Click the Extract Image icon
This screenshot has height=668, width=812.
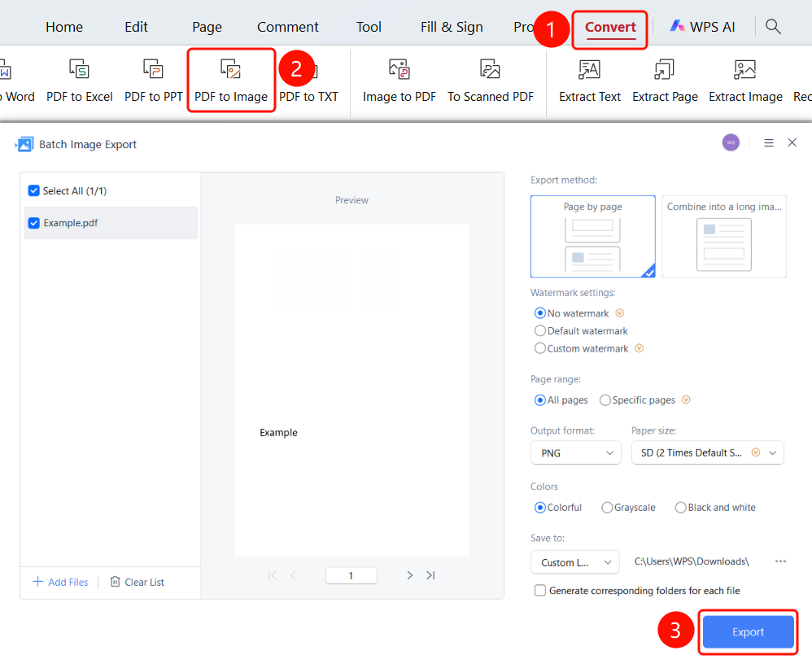745,69
